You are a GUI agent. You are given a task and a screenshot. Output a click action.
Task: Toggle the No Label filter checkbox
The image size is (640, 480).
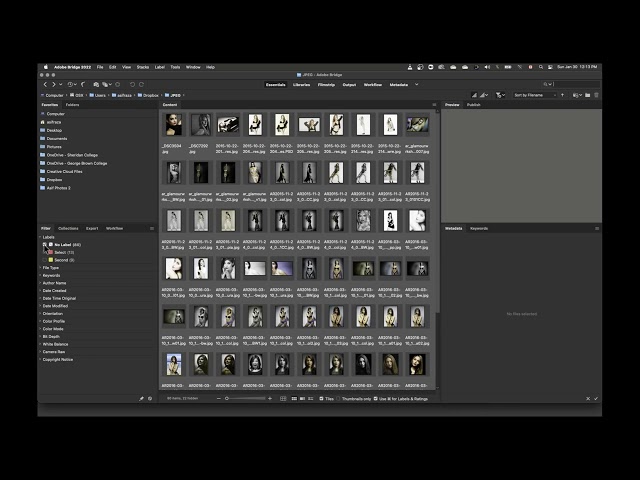45,244
